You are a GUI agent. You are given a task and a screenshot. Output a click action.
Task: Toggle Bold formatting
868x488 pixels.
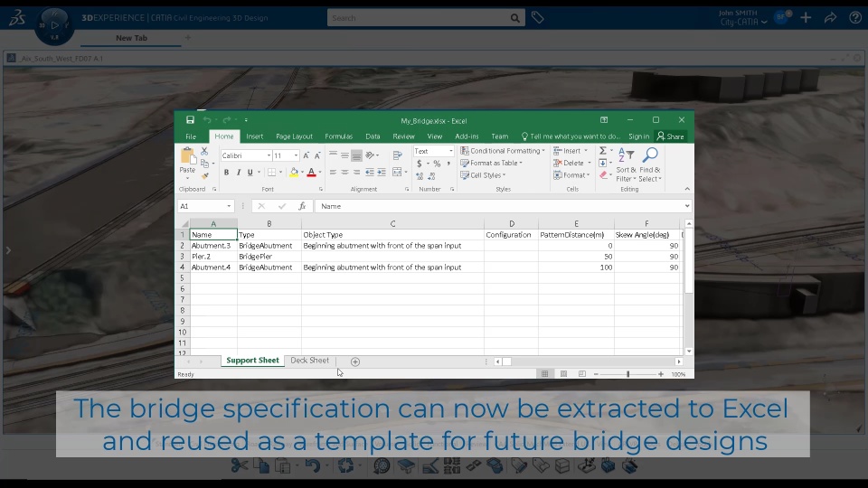(x=226, y=172)
